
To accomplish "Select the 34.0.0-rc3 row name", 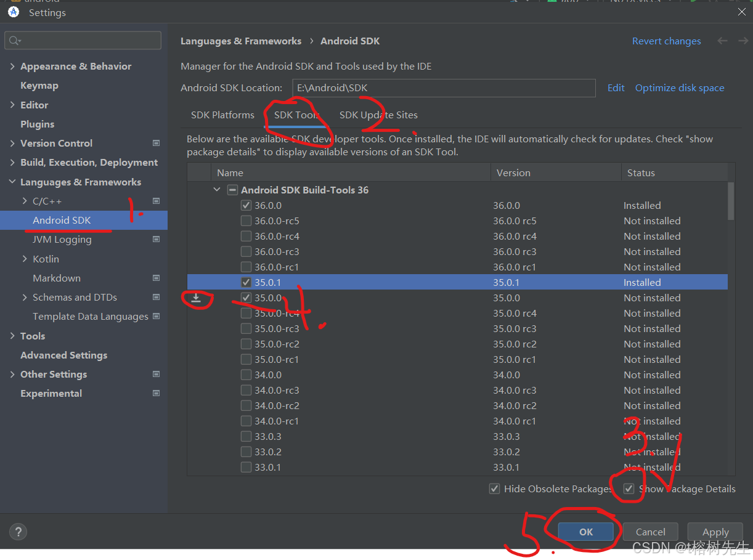I will tap(277, 390).
